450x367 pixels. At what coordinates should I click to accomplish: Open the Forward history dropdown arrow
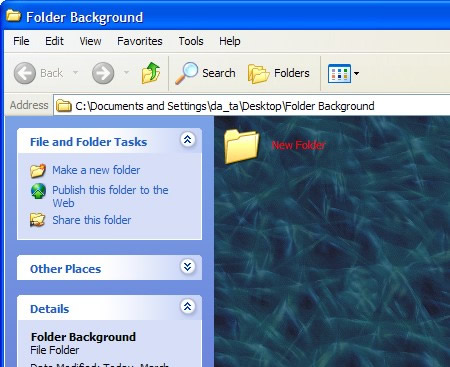126,72
